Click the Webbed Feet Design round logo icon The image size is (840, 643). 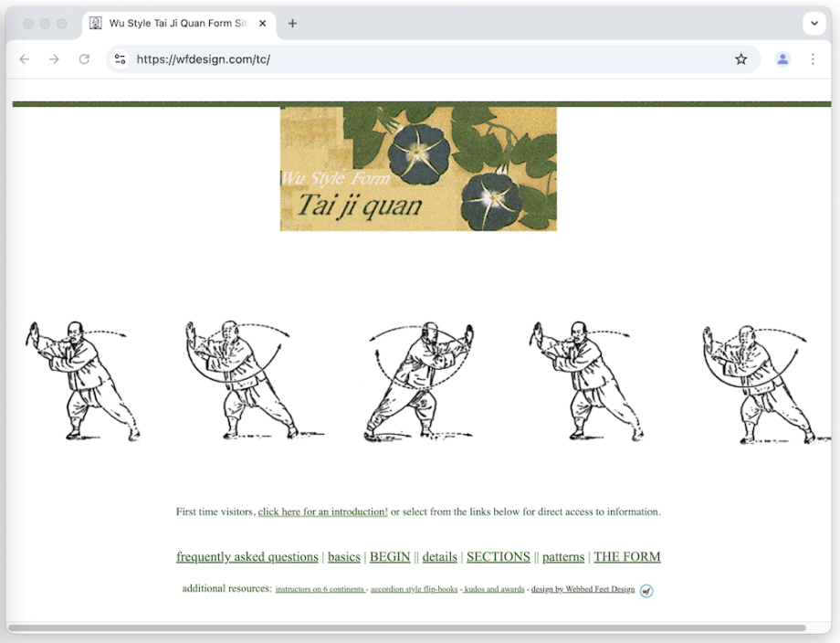(x=646, y=591)
